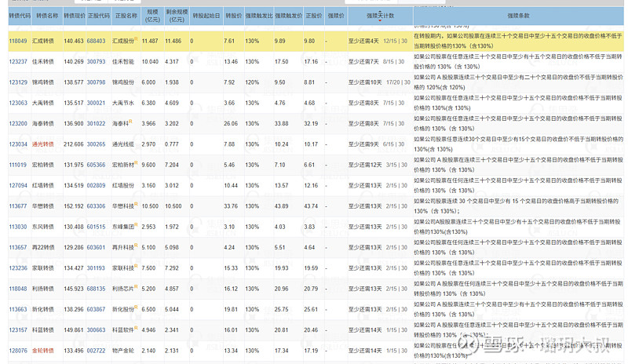Sort by 强赎触发比 column header

(x=259, y=16)
